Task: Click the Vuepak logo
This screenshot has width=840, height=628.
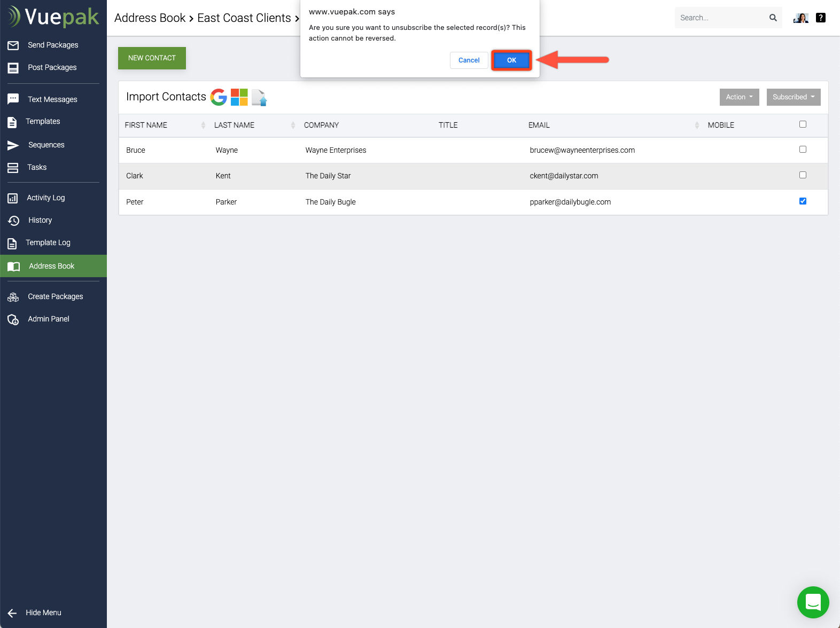Action: tap(53, 17)
